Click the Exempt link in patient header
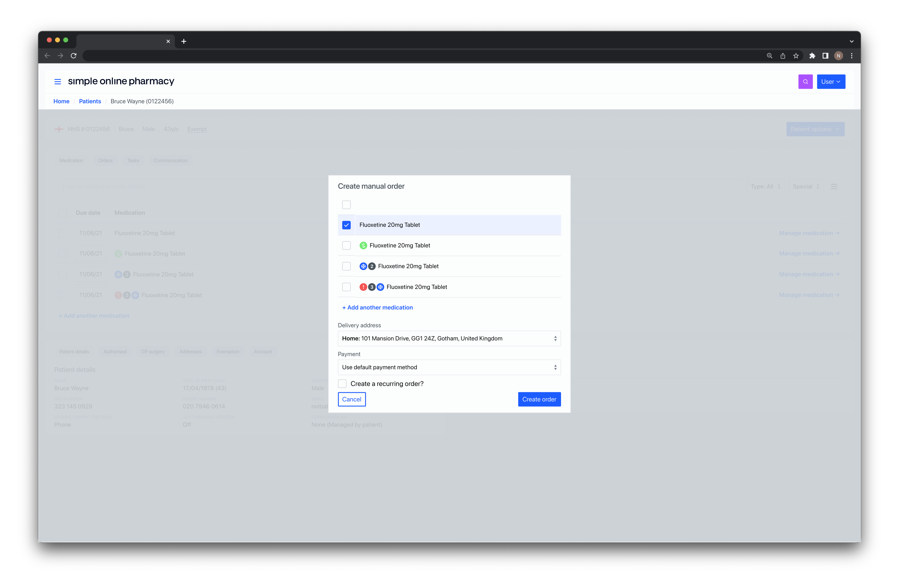899x588 pixels. point(197,129)
